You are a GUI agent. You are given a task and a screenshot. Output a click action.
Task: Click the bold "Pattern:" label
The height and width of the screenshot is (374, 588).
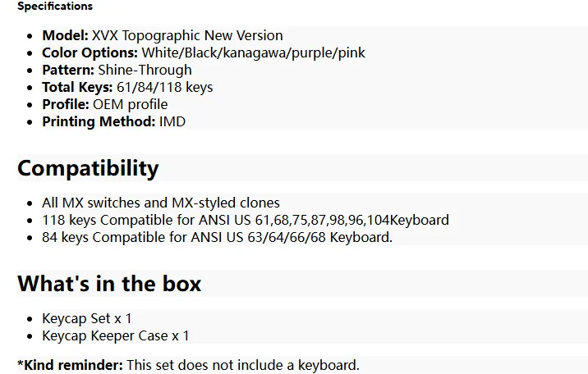coord(68,70)
